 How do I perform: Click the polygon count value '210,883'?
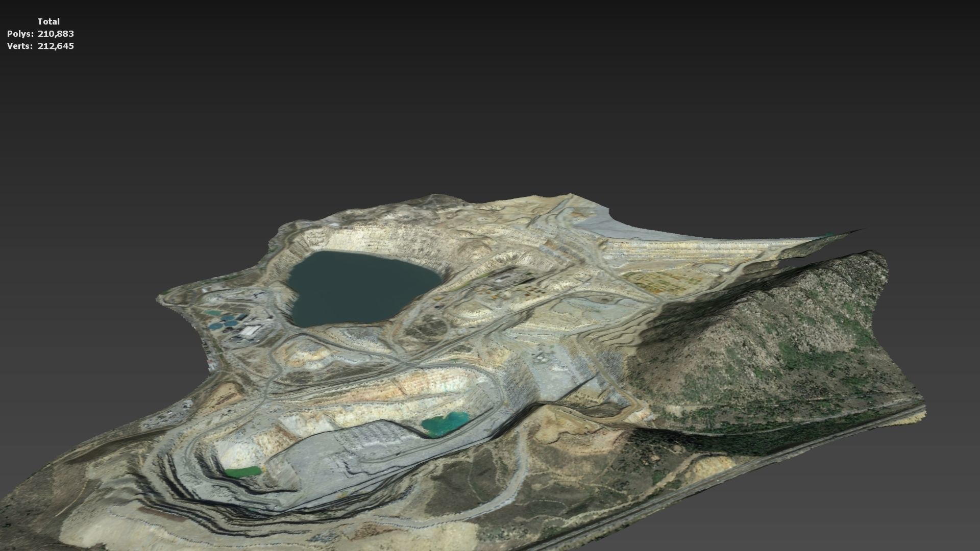tap(56, 34)
